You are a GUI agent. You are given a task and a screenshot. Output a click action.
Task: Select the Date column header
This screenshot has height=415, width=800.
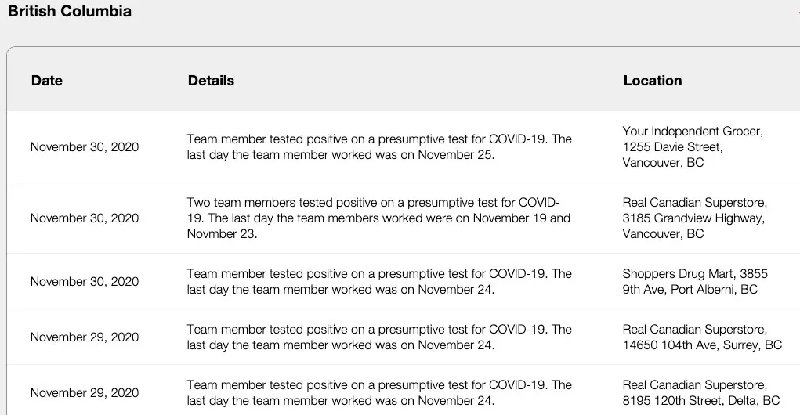tap(47, 80)
